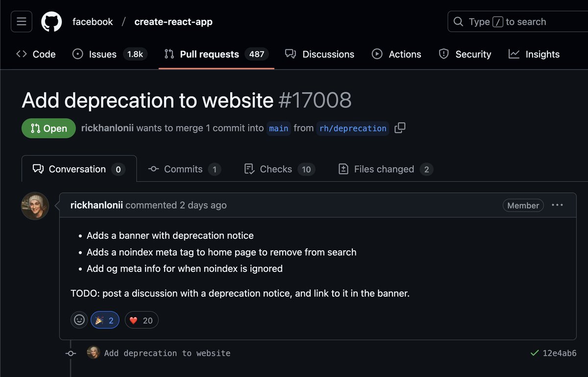Click the Commits tab commit icon

pos(153,169)
